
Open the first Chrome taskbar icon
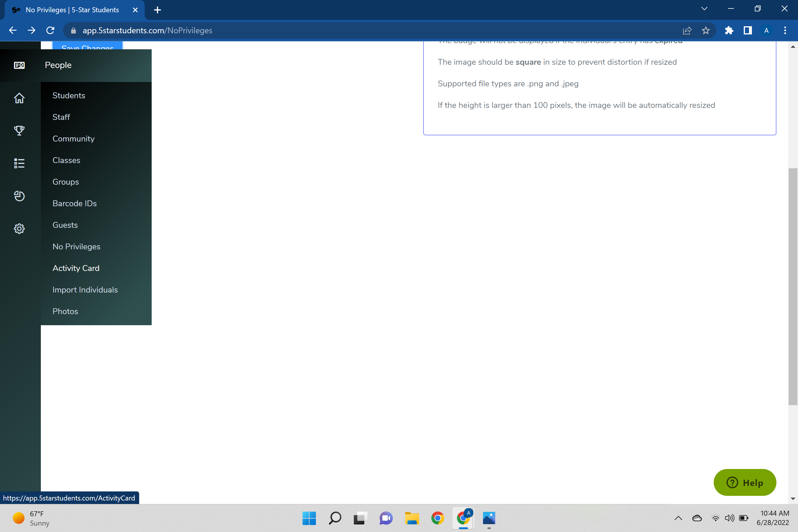(438, 518)
